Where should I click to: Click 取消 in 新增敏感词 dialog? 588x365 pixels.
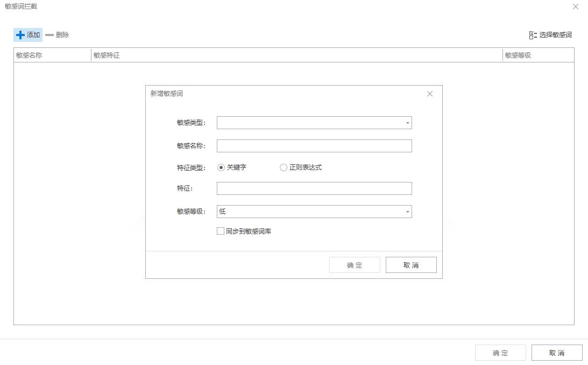coord(411,265)
